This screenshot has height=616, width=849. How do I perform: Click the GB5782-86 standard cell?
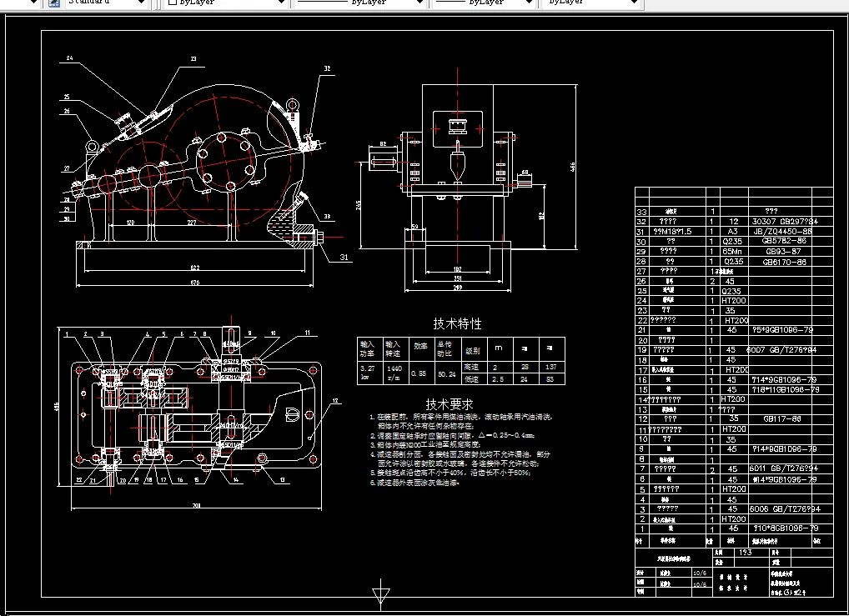(783, 241)
